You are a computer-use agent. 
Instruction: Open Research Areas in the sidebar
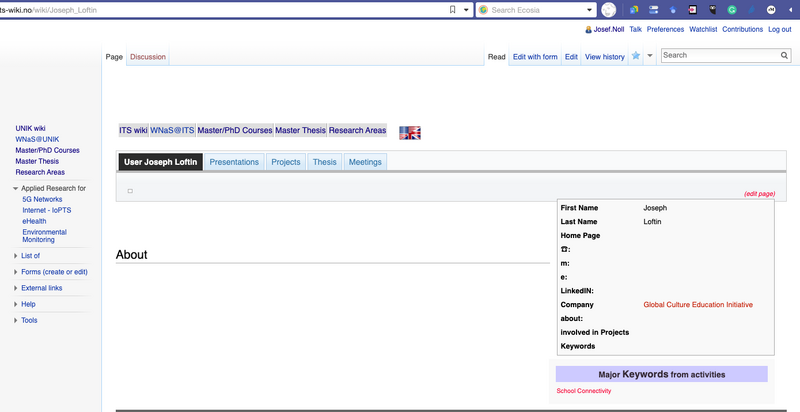40,172
